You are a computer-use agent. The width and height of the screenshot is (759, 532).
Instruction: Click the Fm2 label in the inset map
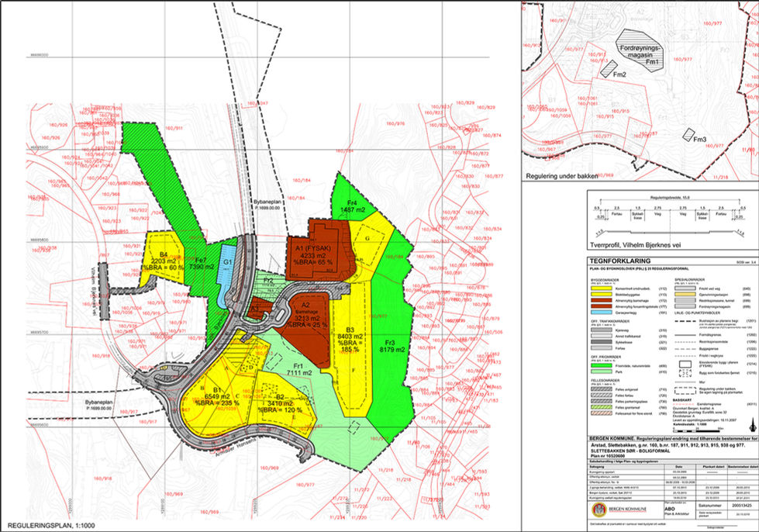(x=619, y=74)
